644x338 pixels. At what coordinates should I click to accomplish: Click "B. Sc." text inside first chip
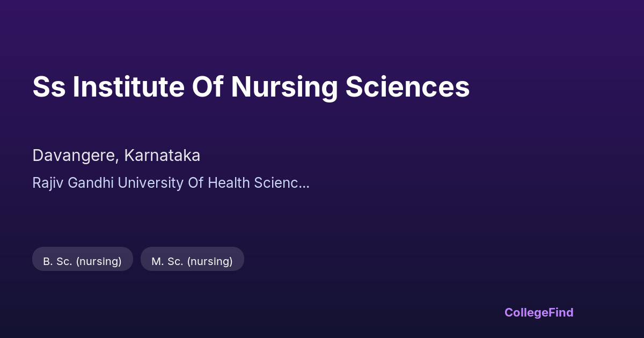[x=58, y=261]
